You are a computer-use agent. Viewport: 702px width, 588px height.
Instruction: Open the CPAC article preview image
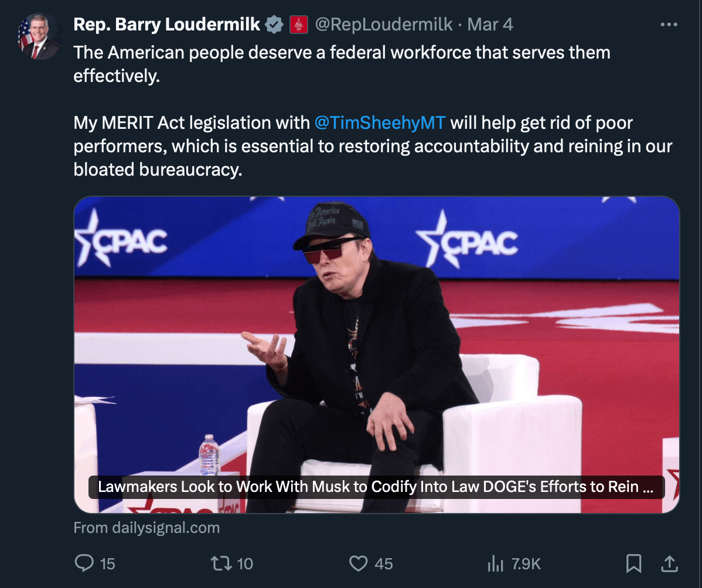[376, 328]
